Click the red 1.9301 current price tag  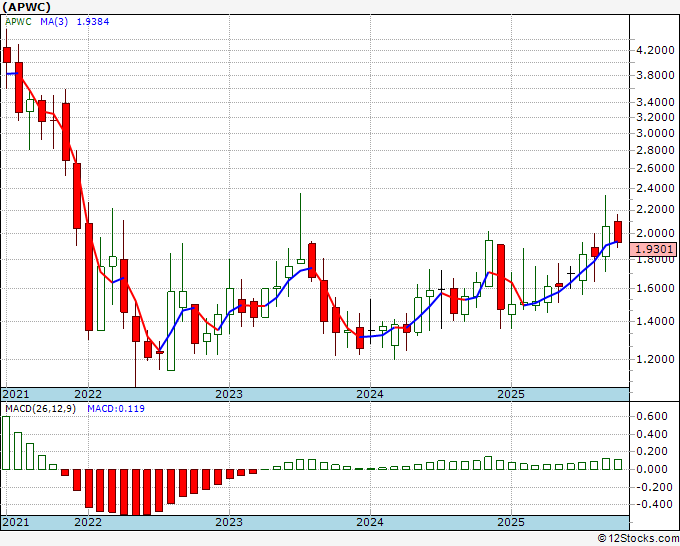coord(655,248)
